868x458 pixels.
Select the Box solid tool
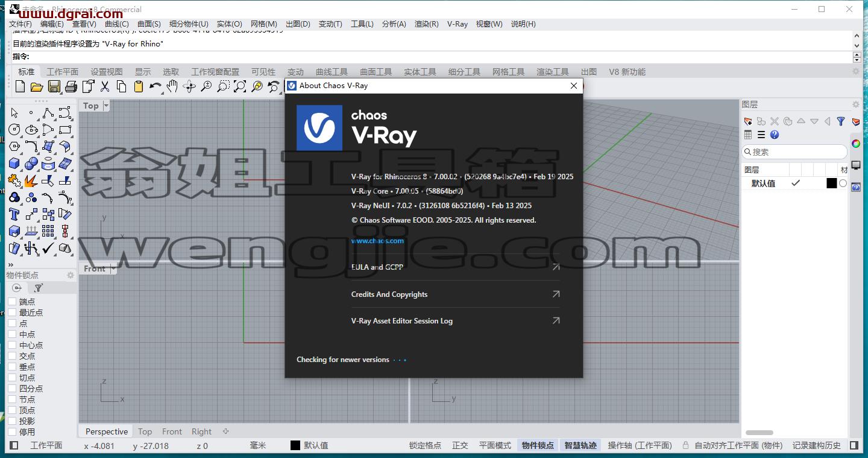point(14,164)
